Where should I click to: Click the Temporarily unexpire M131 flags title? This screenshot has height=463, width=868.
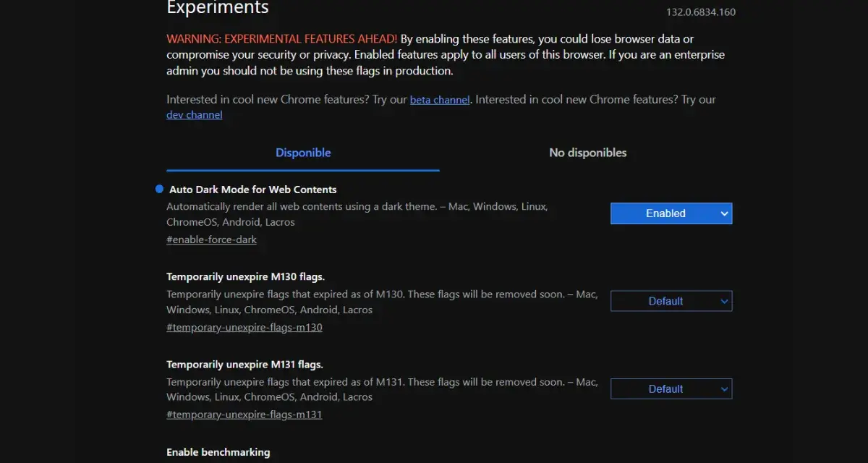tap(244, 365)
